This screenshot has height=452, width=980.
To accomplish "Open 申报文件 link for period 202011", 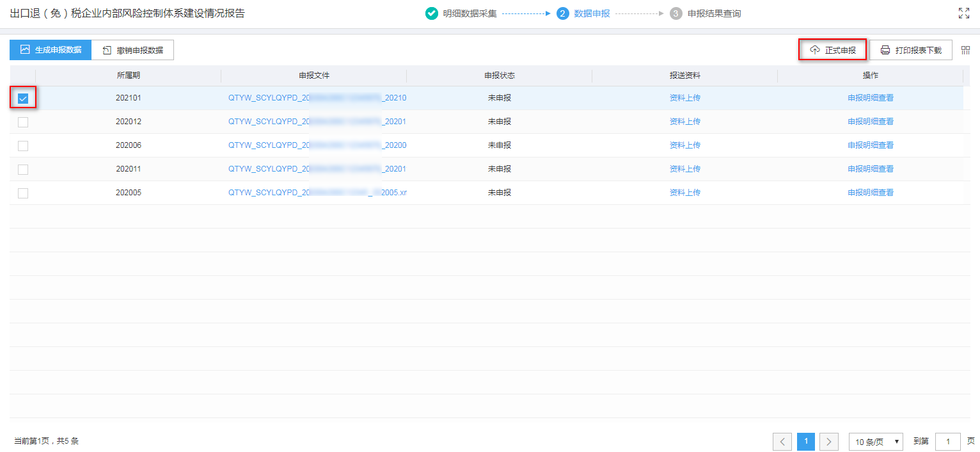I will point(317,169).
